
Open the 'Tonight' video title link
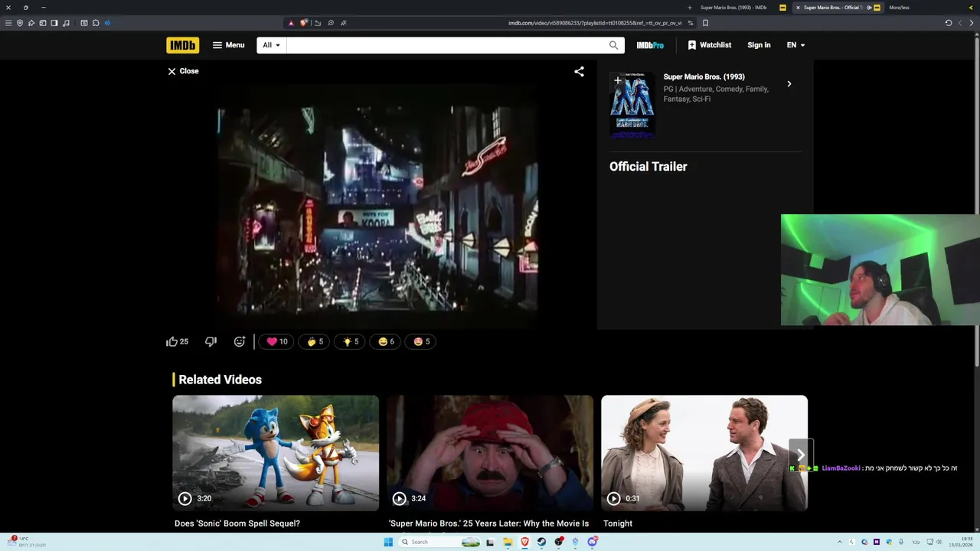pos(618,523)
